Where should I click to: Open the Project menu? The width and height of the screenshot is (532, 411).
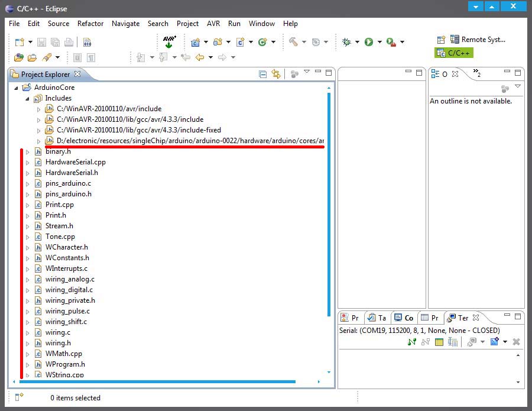pyautogui.click(x=187, y=24)
